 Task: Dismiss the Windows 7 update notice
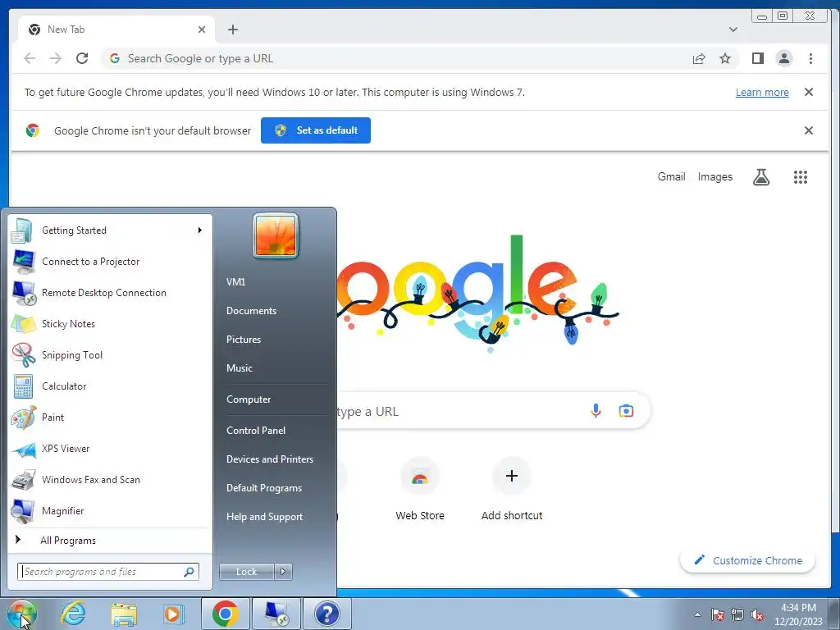[809, 92]
